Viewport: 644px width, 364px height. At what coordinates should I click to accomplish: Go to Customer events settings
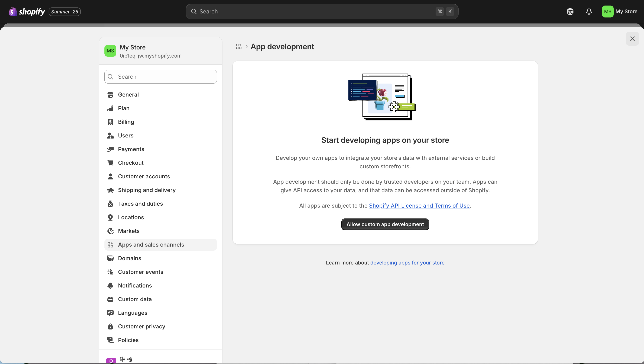(140, 272)
